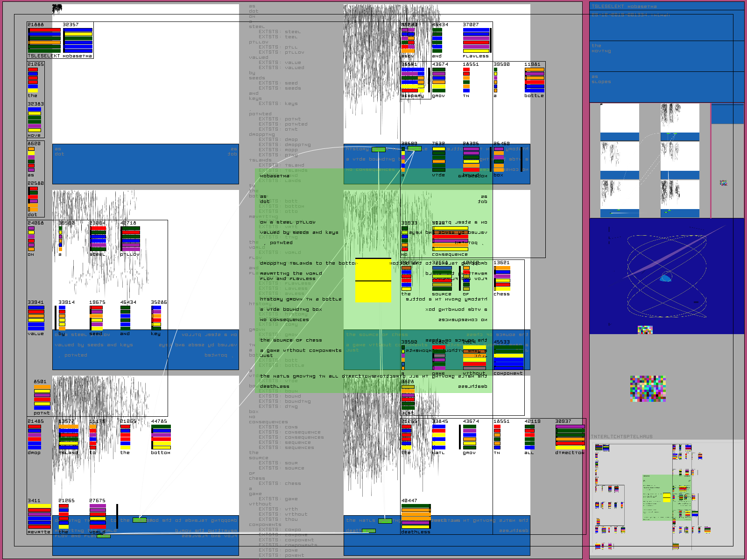This screenshot has width=747, height=560.
Task: Click the large multicolored pixel grid swatch
Action: (648, 388)
